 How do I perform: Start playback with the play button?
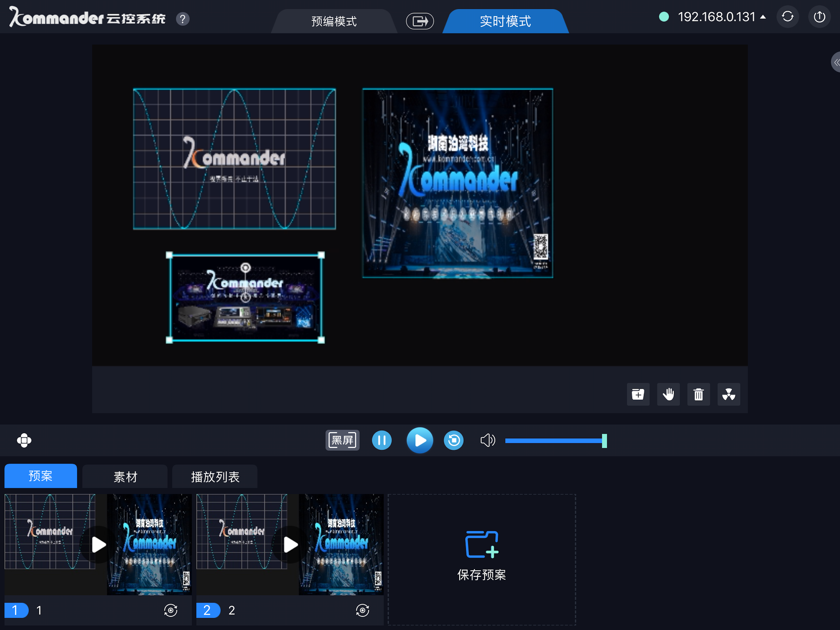tap(420, 441)
